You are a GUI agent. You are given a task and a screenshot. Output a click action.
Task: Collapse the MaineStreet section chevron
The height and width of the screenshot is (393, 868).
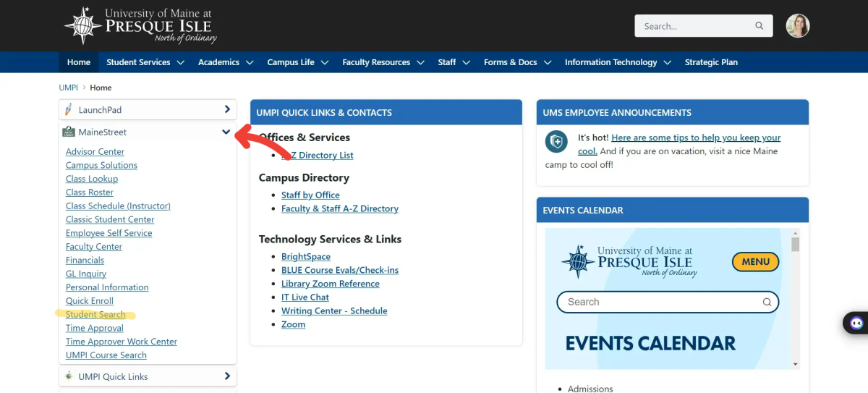point(226,132)
